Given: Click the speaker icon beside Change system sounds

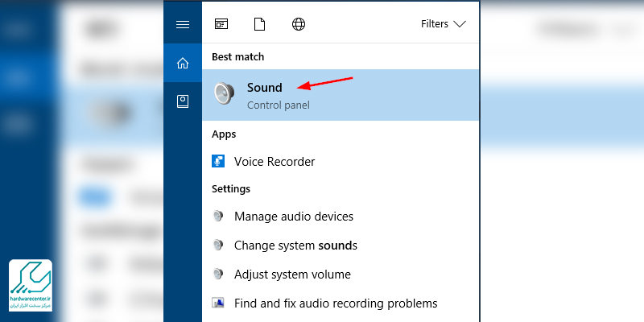Looking at the screenshot, I should pyautogui.click(x=218, y=246).
